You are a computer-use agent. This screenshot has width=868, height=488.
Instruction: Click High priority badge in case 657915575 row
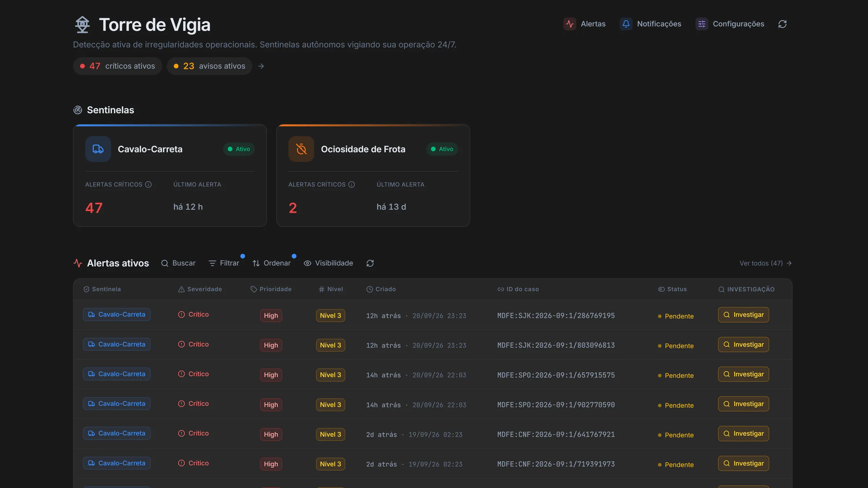click(271, 375)
